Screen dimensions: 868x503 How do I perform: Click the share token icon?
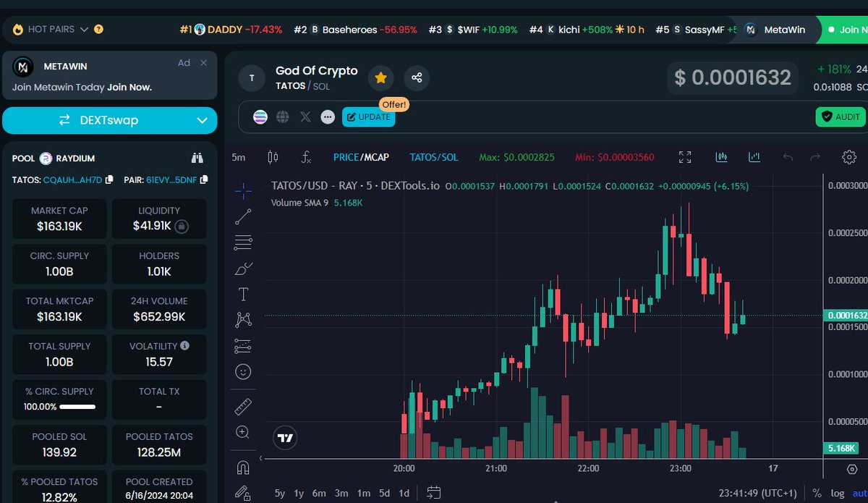coord(417,77)
